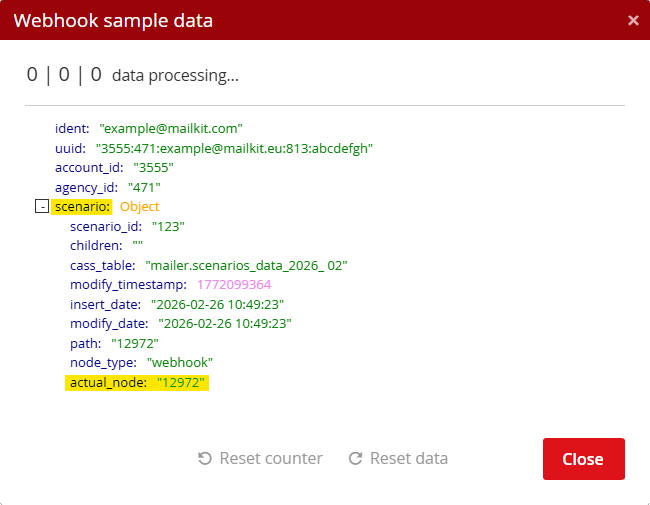Click the Reset counter button

[260, 459]
